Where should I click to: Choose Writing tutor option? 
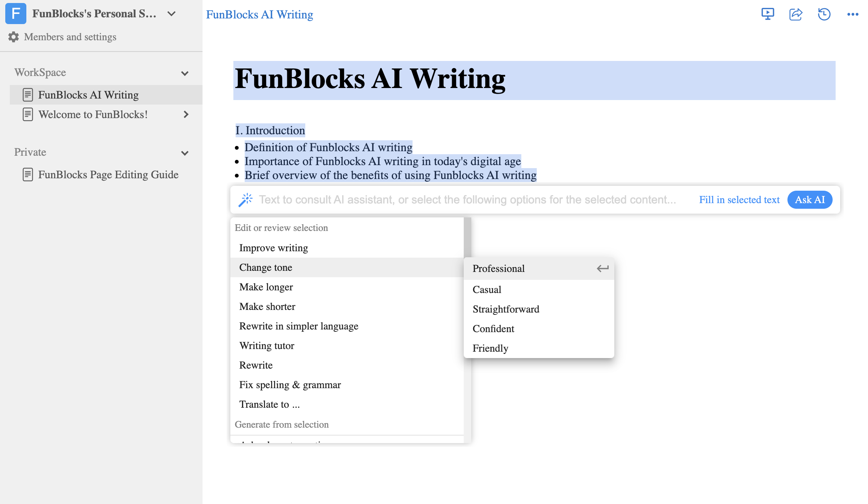347,346
